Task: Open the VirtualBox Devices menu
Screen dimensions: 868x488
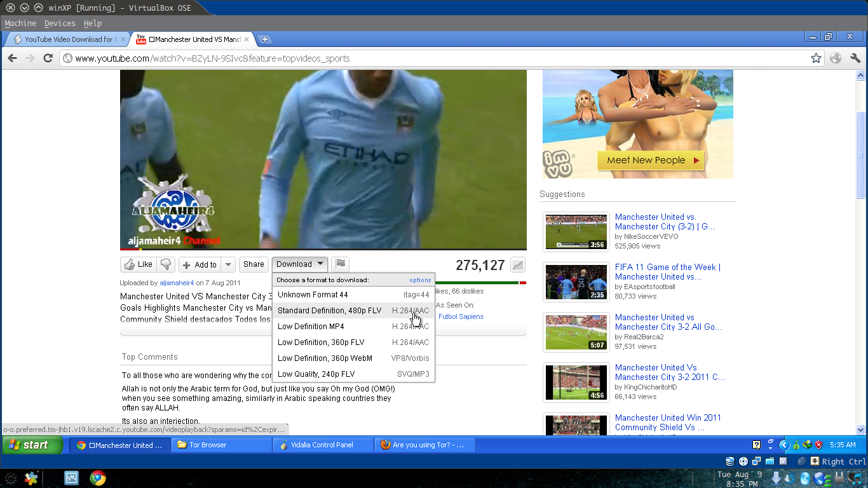Action: (x=60, y=23)
